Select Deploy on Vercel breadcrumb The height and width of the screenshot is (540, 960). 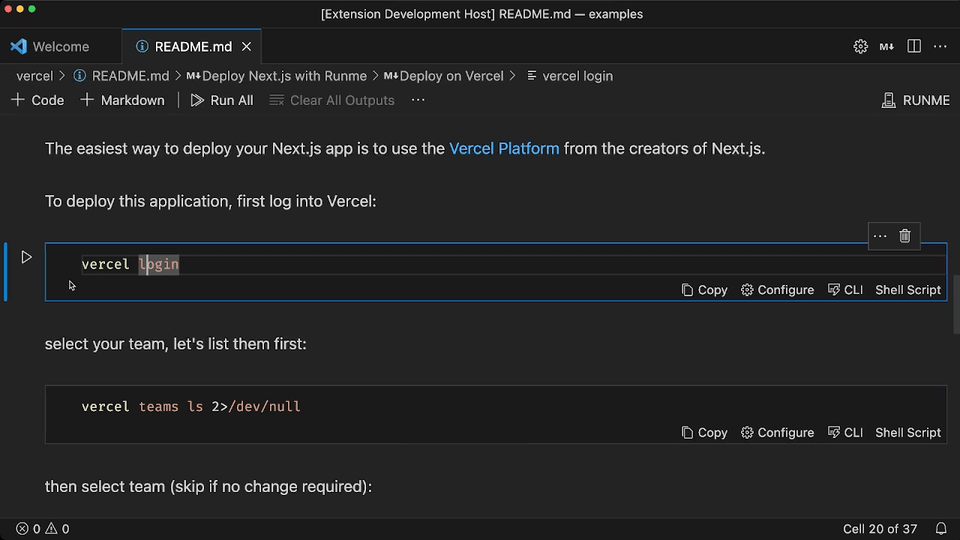click(444, 76)
